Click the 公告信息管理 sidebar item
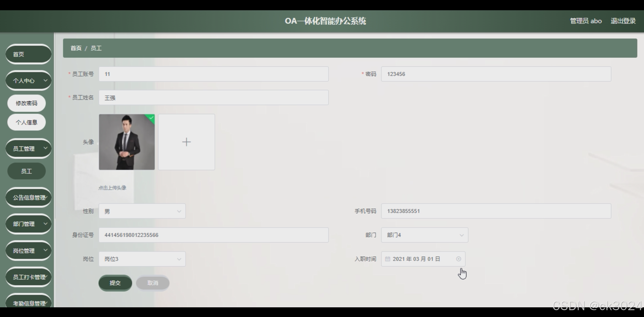 point(28,197)
